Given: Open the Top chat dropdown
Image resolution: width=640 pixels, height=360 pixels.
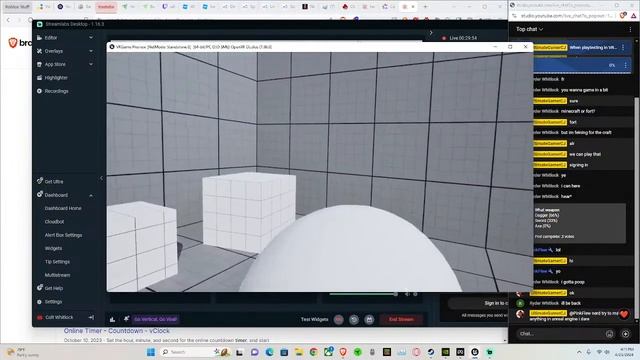Looking at the screenshot, I should coord(529,29).
